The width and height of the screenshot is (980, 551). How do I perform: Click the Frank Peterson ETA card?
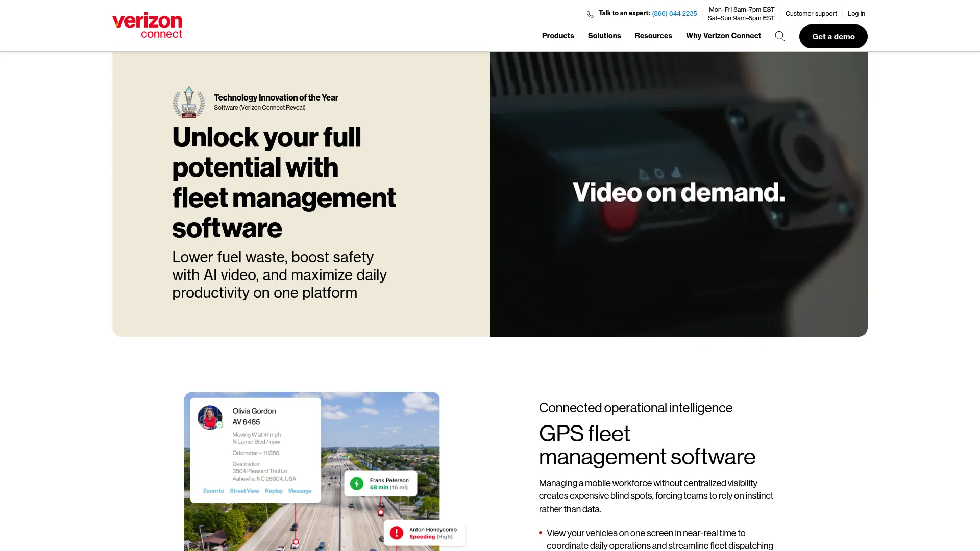pyautogui.click(x=380, y=484)
